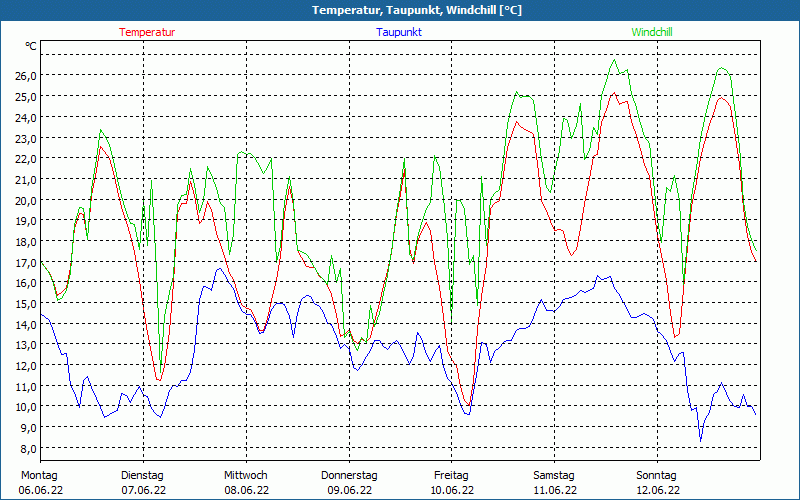This screenshot has height=500, width=800.
Task: Click the 22,0 y-axis value
Action: (x=26, y=159)
